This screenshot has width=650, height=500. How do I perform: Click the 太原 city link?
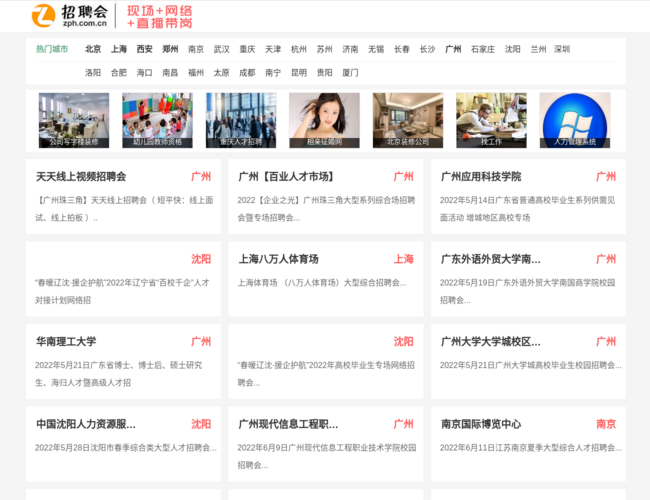pos(221,73)
